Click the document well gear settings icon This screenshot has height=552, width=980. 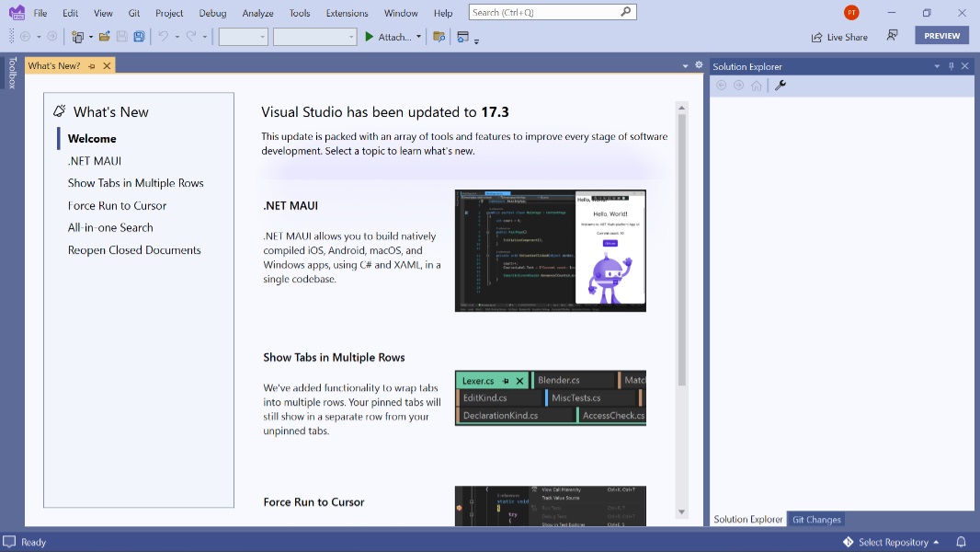pos(699,65)
